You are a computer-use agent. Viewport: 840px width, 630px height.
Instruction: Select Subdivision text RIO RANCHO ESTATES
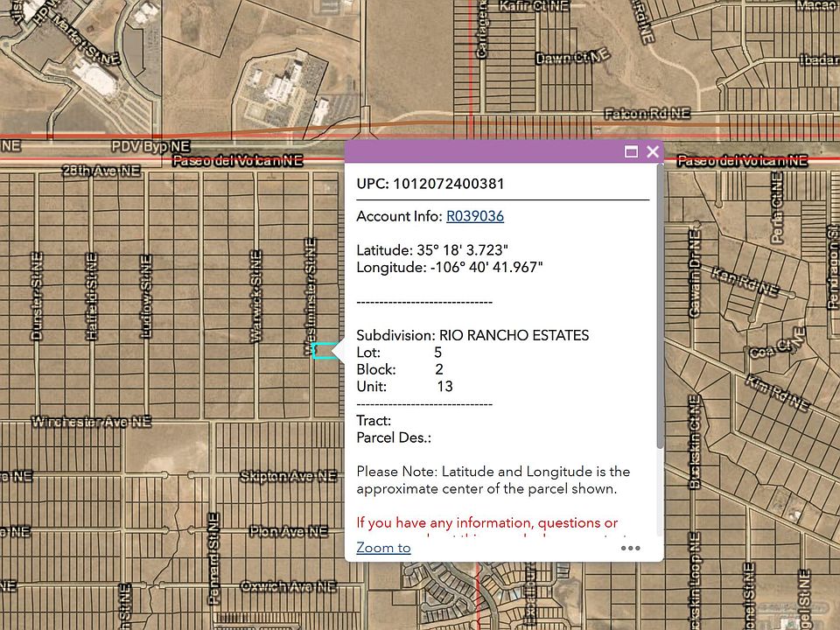pos(514,335)
